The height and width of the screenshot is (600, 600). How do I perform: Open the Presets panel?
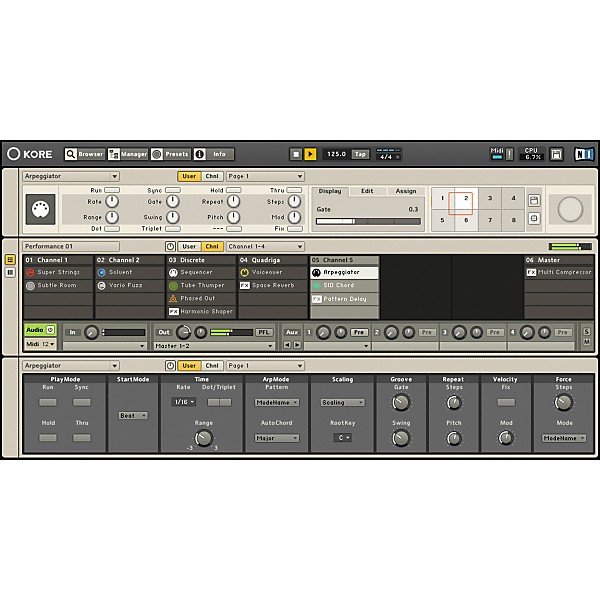170,154
